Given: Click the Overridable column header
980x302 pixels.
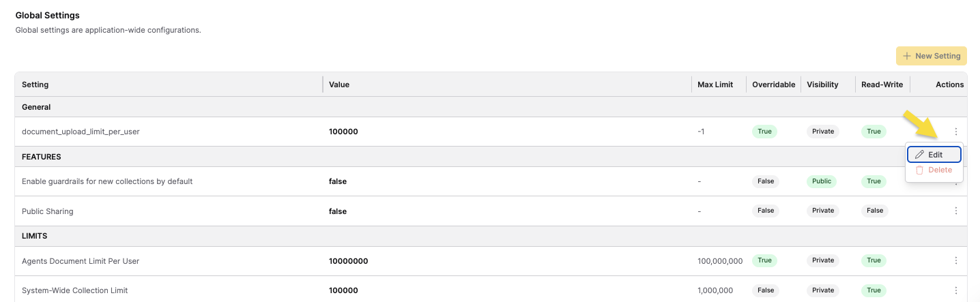Looking at the screenshot, I should coord(773,85).
